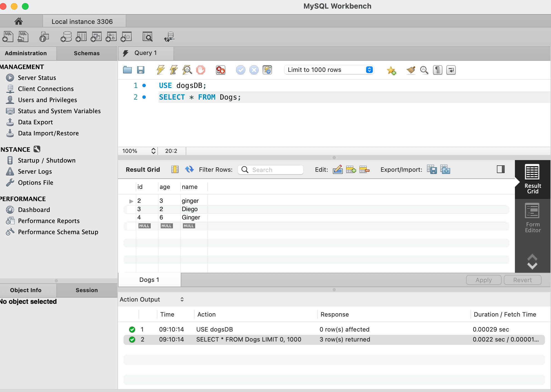Stop query execution hand icon
551x392 pixels.
(201, 70)
